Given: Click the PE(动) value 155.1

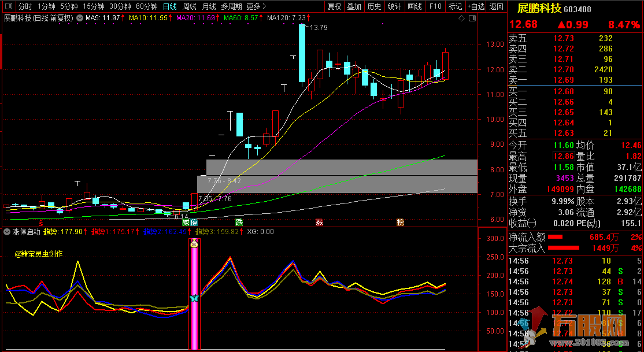Looking at the screenshot, I should [631, 224].
